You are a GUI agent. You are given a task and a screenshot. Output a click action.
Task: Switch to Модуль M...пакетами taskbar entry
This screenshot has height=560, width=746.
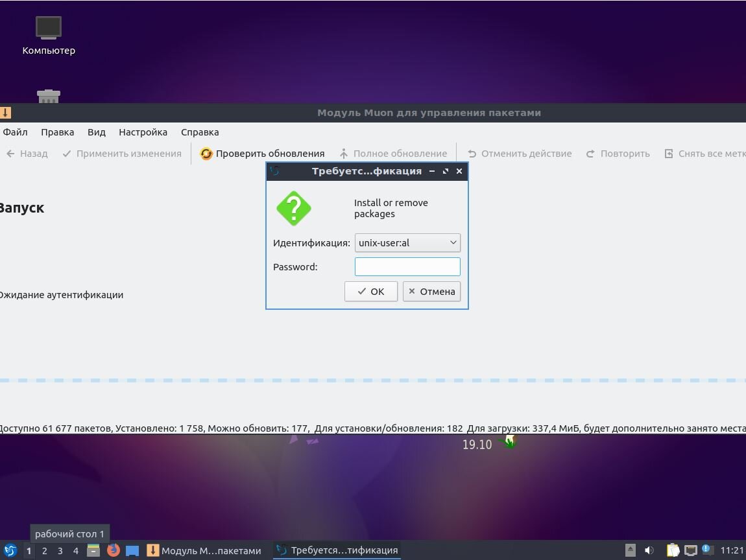pos(204,550)
